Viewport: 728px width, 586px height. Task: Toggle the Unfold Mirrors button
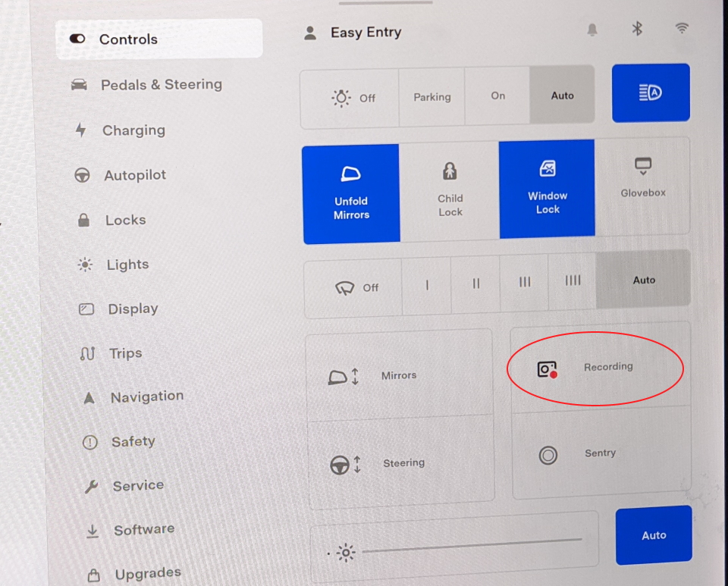click(351, 193)
